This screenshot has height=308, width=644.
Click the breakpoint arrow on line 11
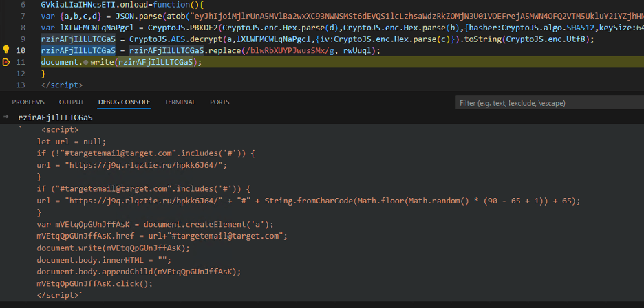(x=6, y=63)
